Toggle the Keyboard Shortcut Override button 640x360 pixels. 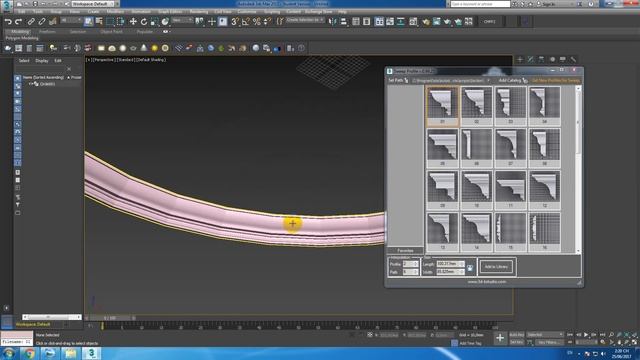(x=222, y=22)
